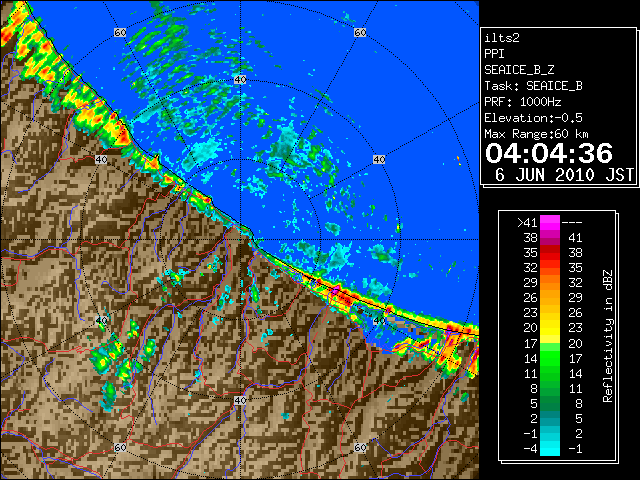Click the radar site name ilts2
Viewport: 640px width, 480px height.
502,38
